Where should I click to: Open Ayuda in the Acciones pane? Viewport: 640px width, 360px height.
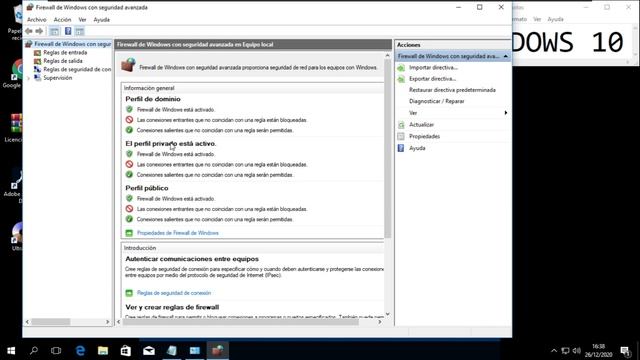(417, 148)
